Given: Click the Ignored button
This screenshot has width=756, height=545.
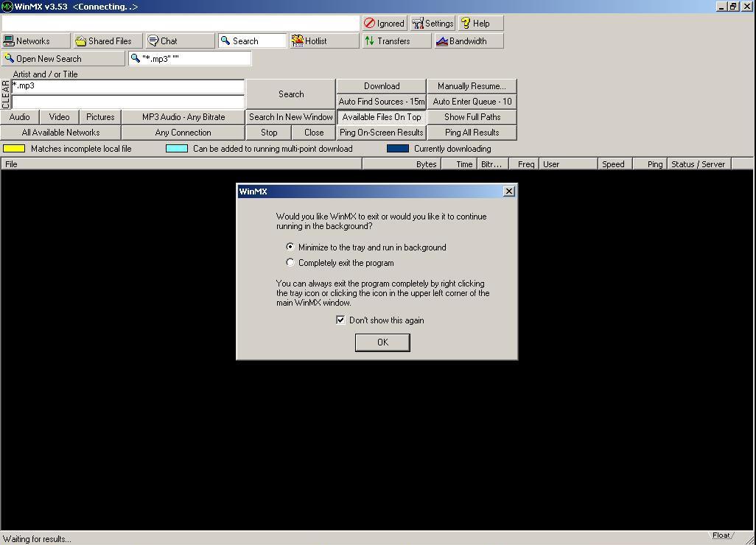Looking at the screenshot, I should (x=385, y=23).
